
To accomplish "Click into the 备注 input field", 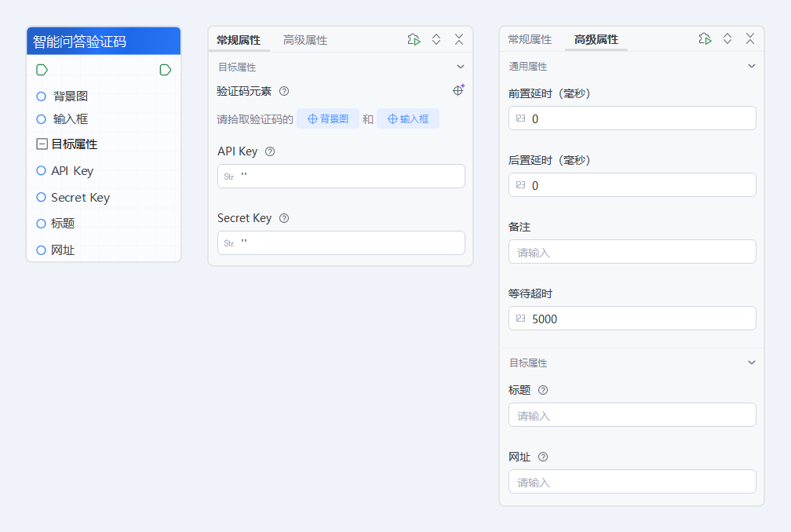I will tap(632, 251).
